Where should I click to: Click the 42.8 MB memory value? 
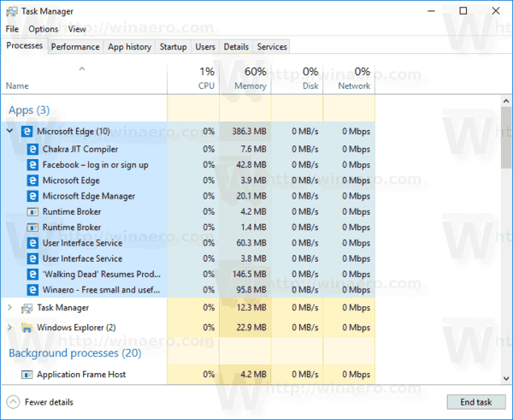[251, 164]
